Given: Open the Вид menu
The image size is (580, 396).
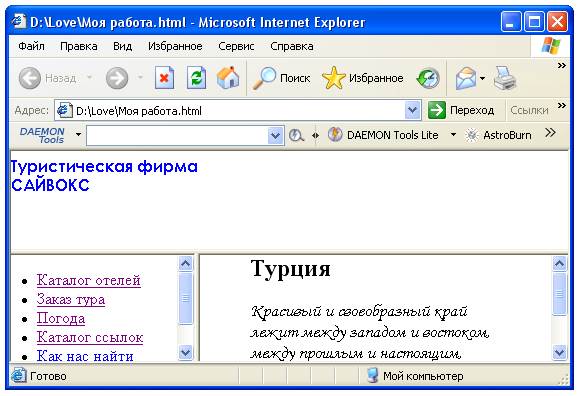Looking at the screenshot, I should [x=122, y=46].
